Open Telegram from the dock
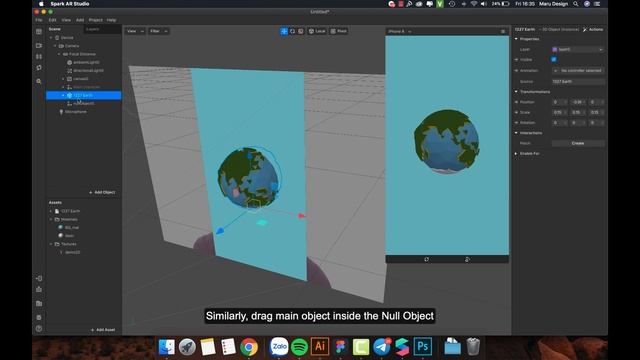 point(382,347)
